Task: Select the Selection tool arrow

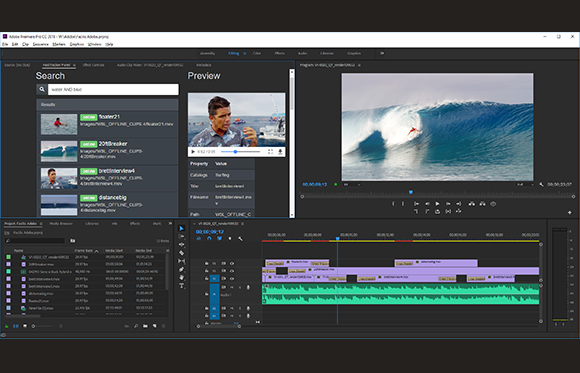Action: point(182,228)
